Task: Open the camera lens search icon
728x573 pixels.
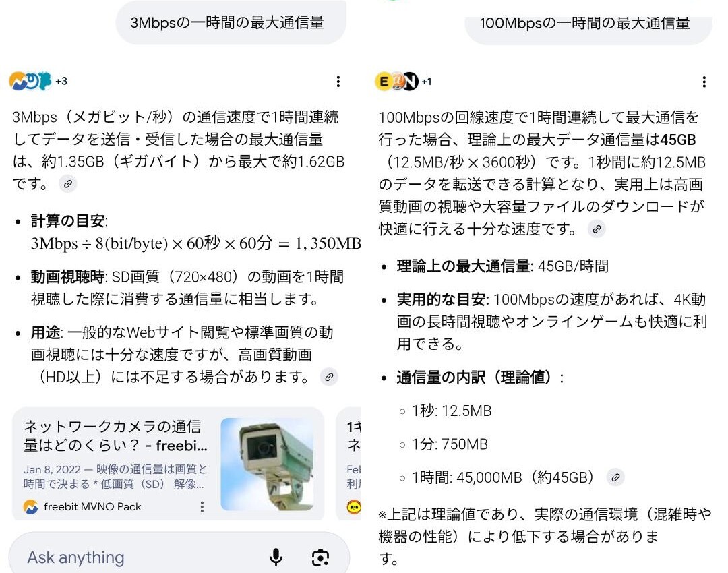Action: 320,557
